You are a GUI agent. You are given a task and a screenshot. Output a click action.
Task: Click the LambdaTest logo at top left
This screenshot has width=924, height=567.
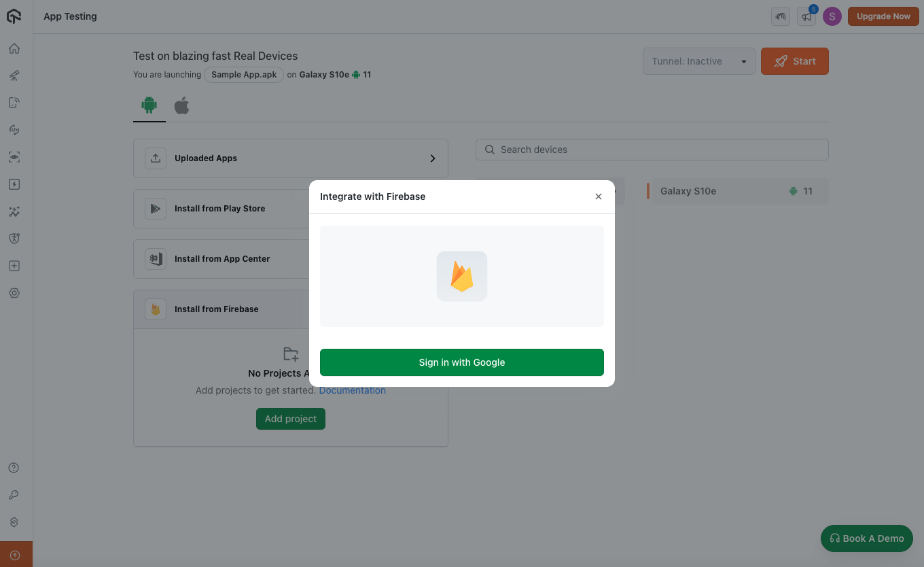pyautogui.click(x=14, y=16)
